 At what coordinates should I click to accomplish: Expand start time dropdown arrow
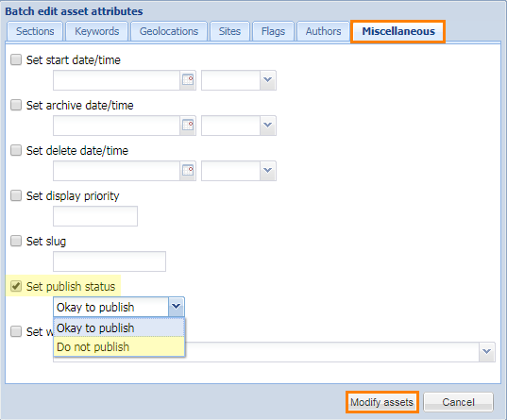point(268,80)
